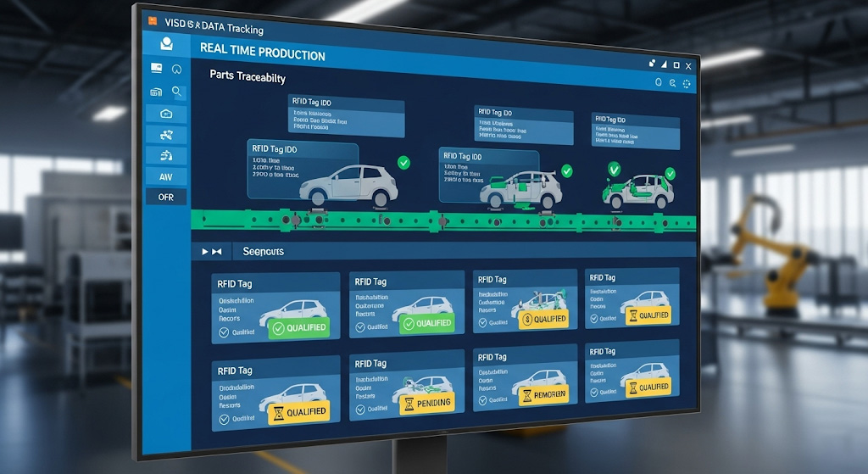Click the orange app logo in title bar
The height and width of the screenshot is (474, 868).
click(x=152, y=19)
